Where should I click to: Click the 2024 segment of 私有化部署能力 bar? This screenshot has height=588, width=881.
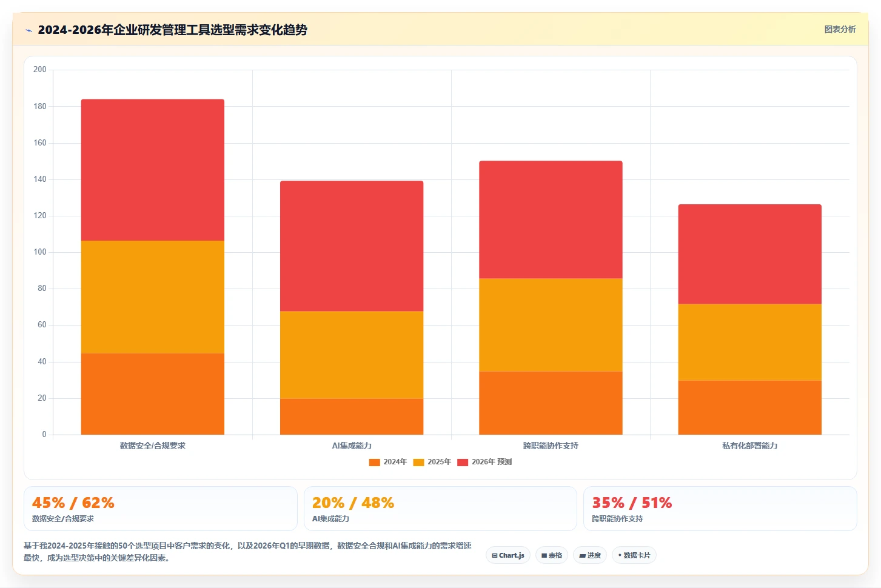tap(750, 407)
